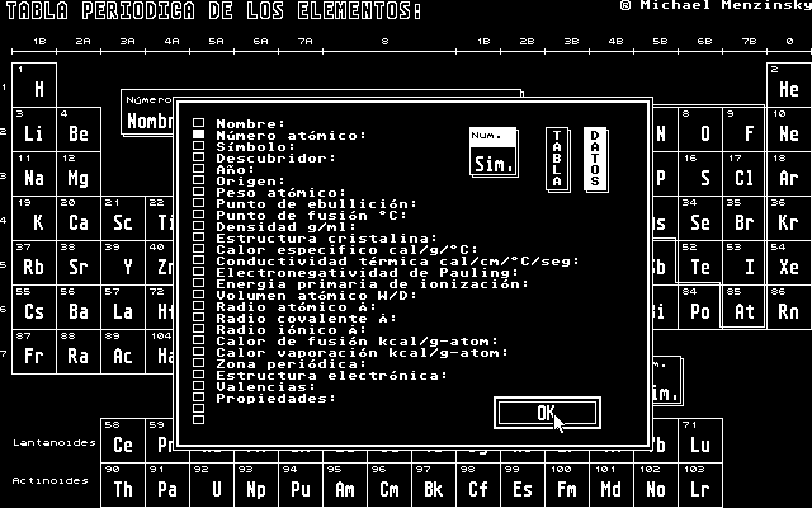Select the Hydrogen (H) element cell

(x=34, y=85)
